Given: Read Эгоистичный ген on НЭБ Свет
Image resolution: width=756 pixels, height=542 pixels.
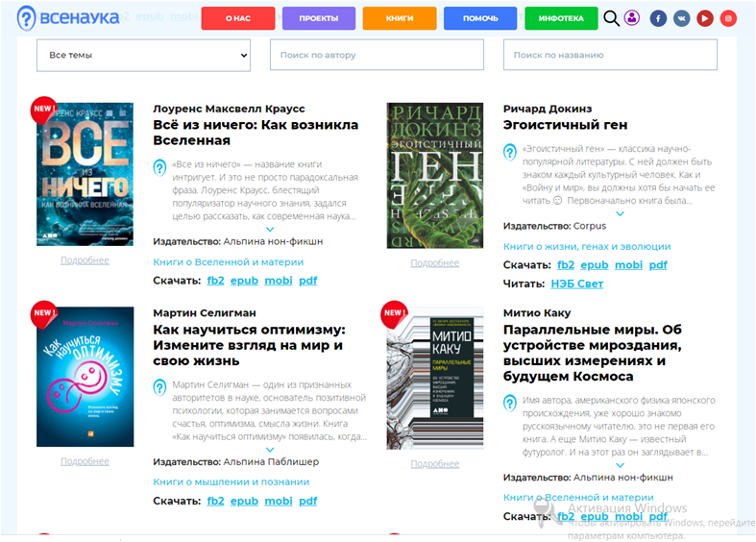Looking at the screenshot, I should (577, 284).
